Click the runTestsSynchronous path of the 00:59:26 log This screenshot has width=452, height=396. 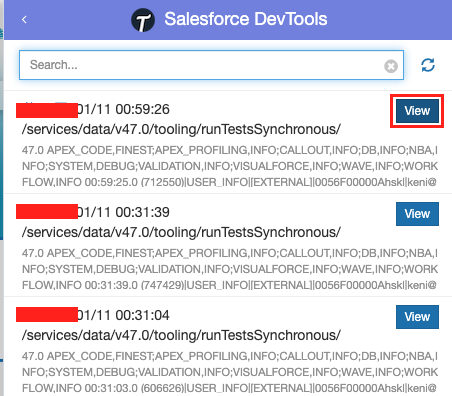(x=181, y=129)
